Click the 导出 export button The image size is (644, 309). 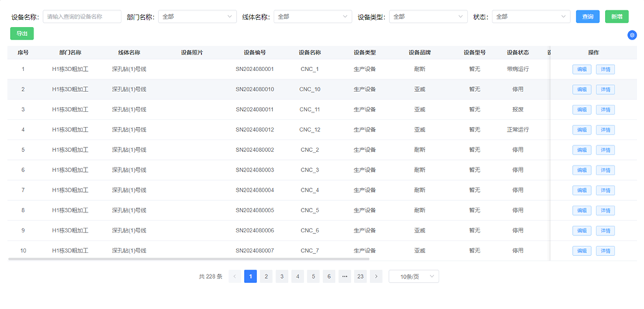coord(21,34)
